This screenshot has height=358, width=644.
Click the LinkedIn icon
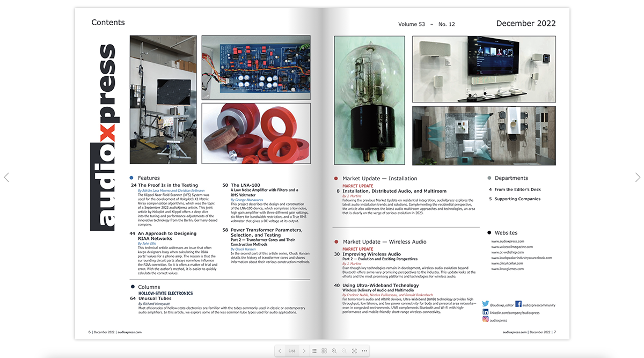click(x=485, y=312)
